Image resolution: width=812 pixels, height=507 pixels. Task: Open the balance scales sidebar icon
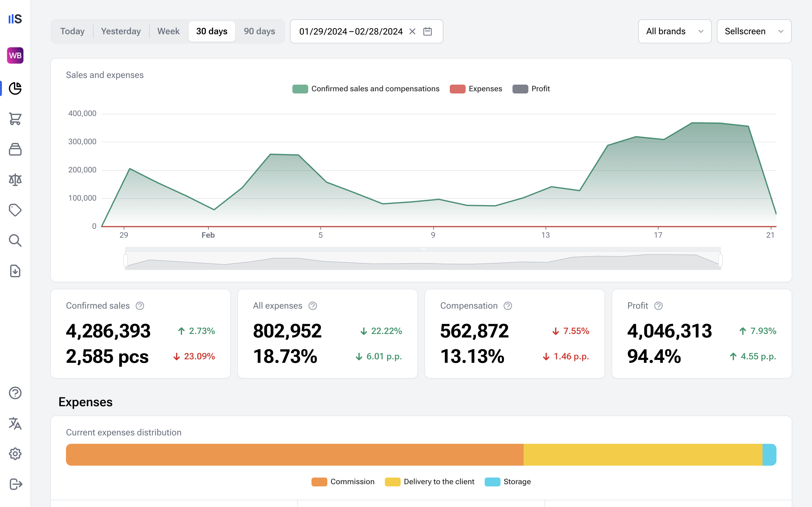[x=15, y=180]
